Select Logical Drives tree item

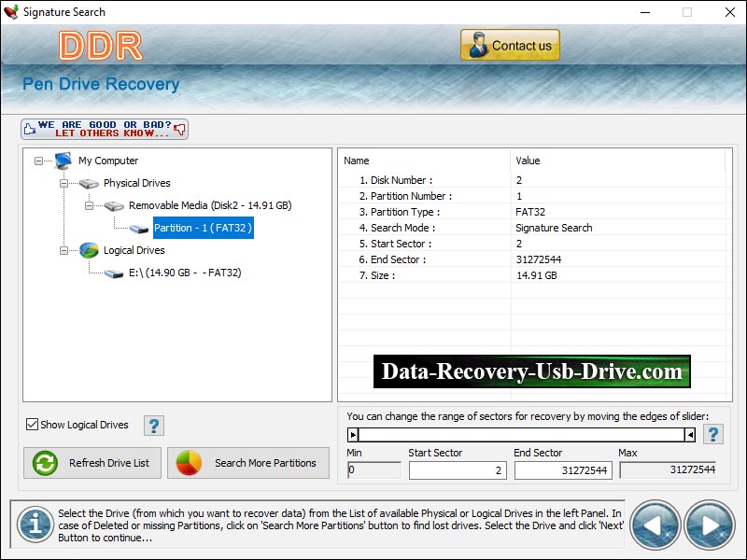[134, 250]
